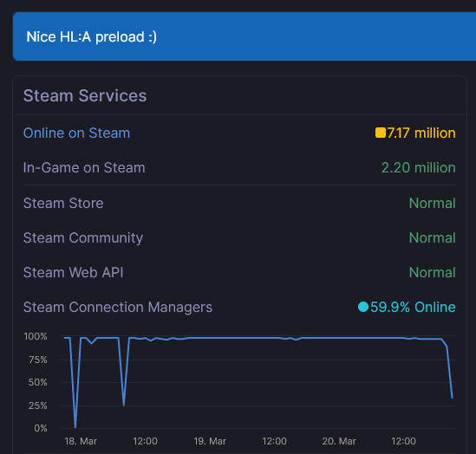Click the '59.9% Online' status value
476x454 pixels.
pyautogui.click(x=413, y=308)
